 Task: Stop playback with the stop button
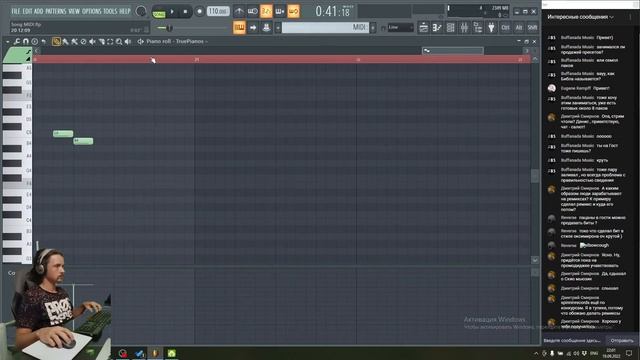pos(185,12)
